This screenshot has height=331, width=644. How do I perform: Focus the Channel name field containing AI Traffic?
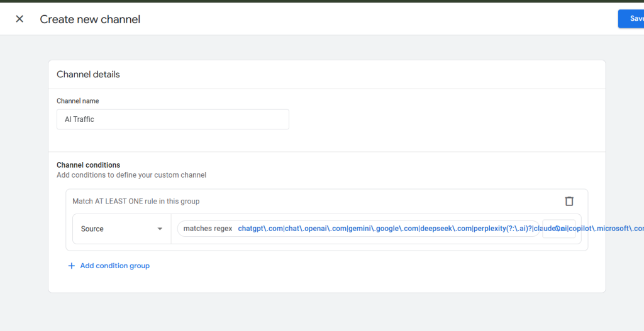point(172,119)
